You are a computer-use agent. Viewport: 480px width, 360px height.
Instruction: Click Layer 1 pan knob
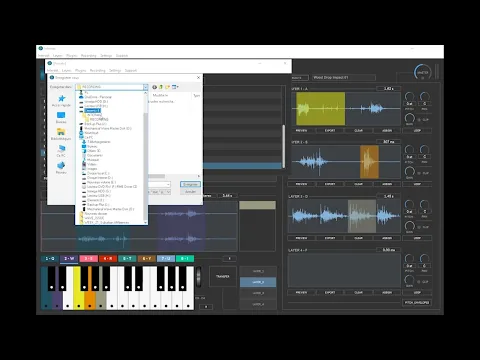click(424, 97)
